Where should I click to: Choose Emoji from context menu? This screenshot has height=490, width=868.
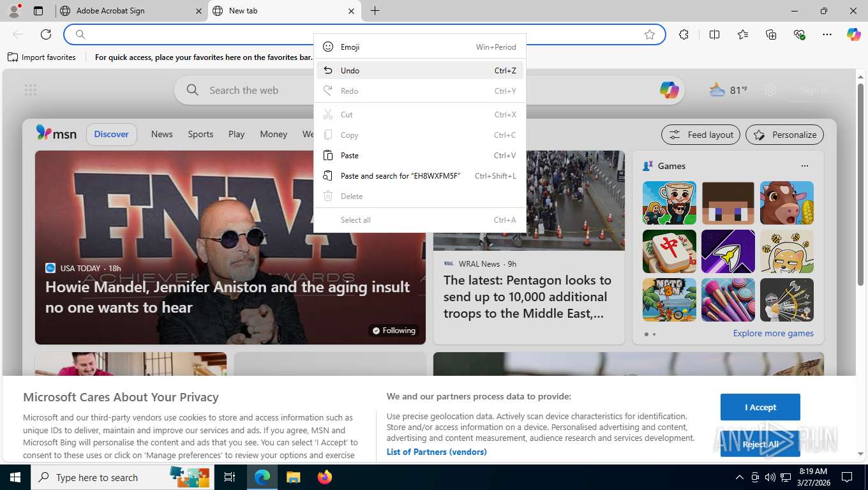pos(420,47)
